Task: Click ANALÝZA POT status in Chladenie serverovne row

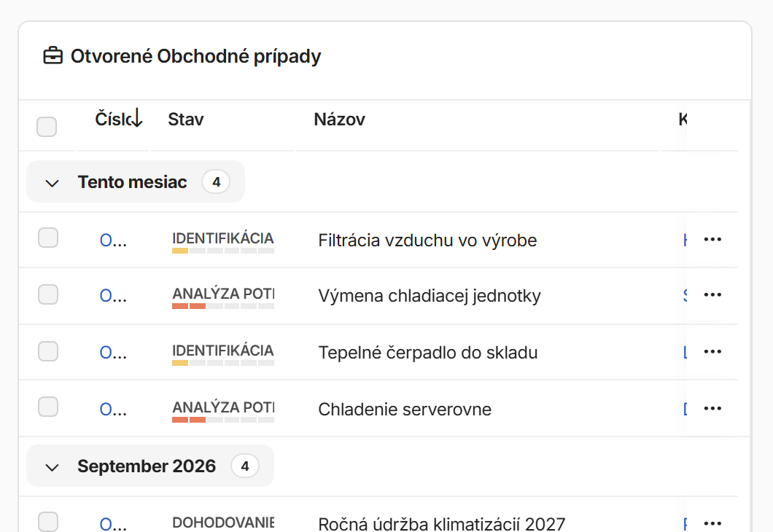Action: click(x=223, y=407)
